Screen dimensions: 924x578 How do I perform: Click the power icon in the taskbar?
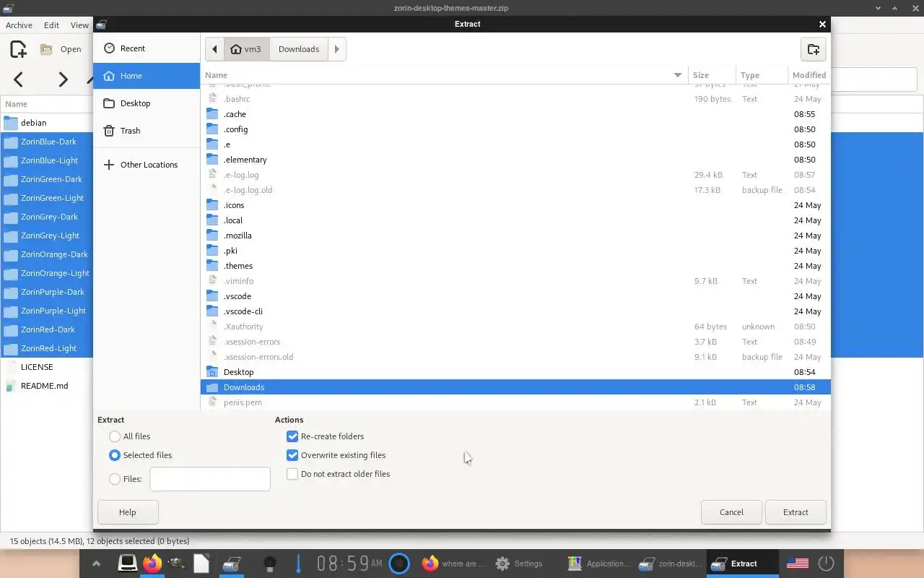pos(827,564)
